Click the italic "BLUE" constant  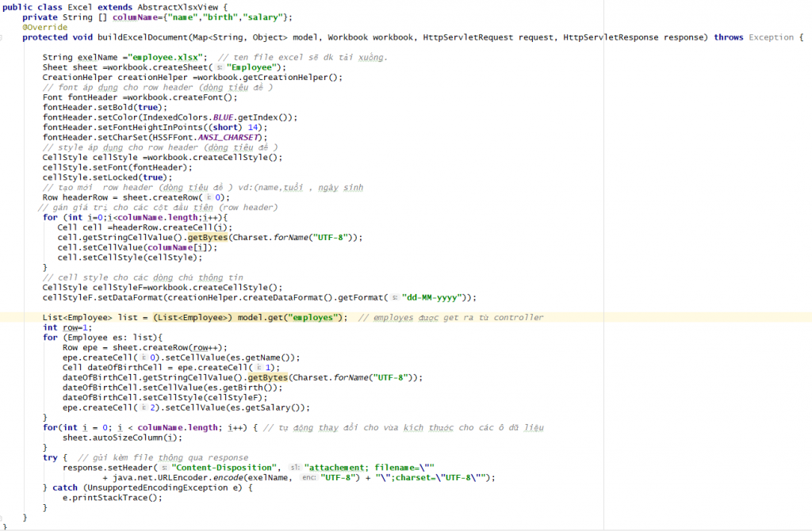pos(223,117)
